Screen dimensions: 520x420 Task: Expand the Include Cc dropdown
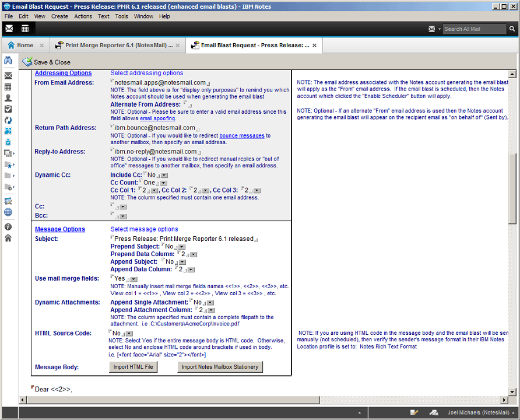point(164,175)
